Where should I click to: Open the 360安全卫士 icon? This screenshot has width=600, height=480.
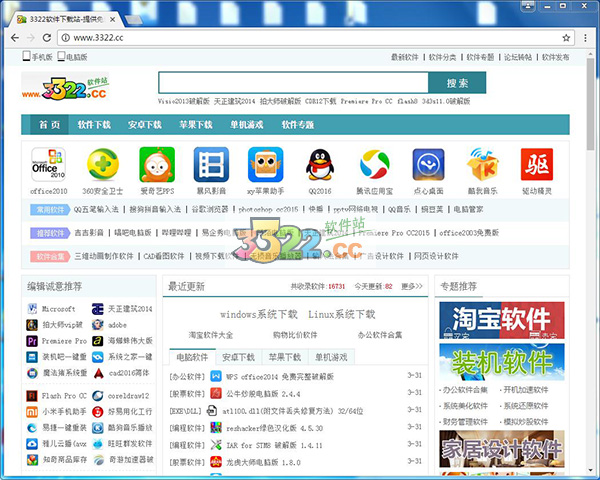point(103,164)
